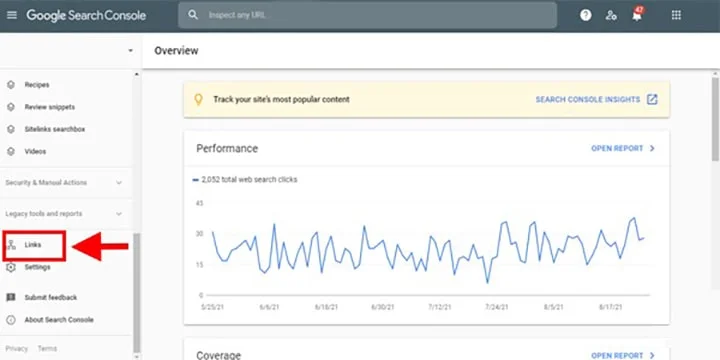This screenshot has width=720, height=360.
Task: Choose Submit feedback
Action: point(51,298)
